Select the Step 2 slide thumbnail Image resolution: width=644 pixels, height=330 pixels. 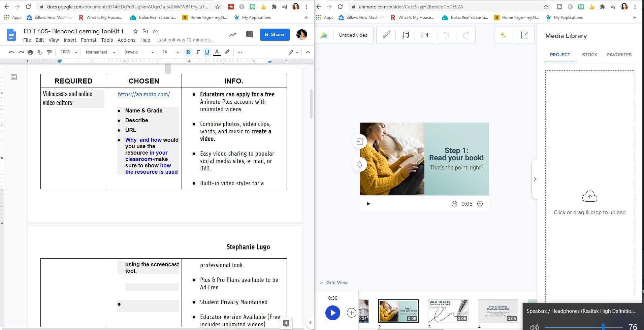(448, 311)
